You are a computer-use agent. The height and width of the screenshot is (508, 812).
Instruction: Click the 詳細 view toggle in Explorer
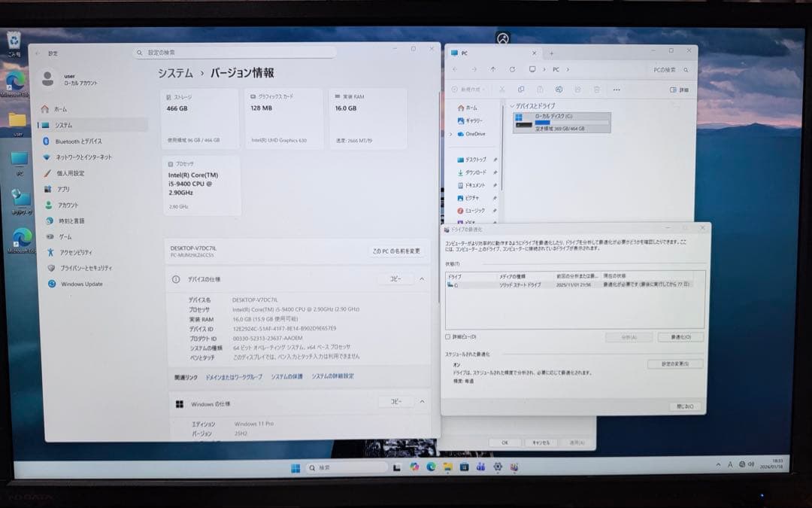[x=677, y=90]
